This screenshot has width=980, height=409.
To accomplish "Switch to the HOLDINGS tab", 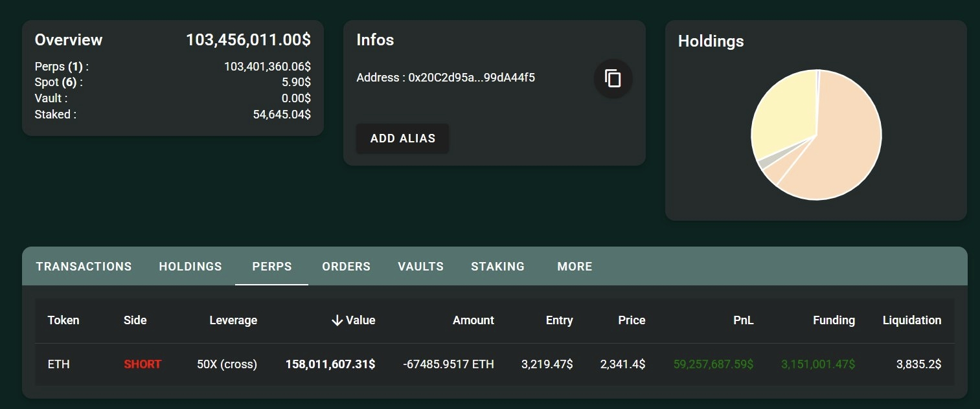I will point(190,267).
